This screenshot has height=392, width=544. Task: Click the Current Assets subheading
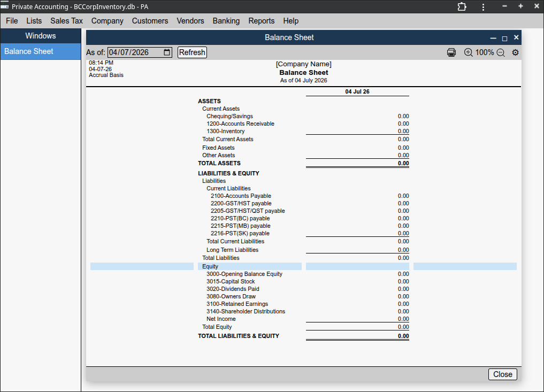coord(221,109)
